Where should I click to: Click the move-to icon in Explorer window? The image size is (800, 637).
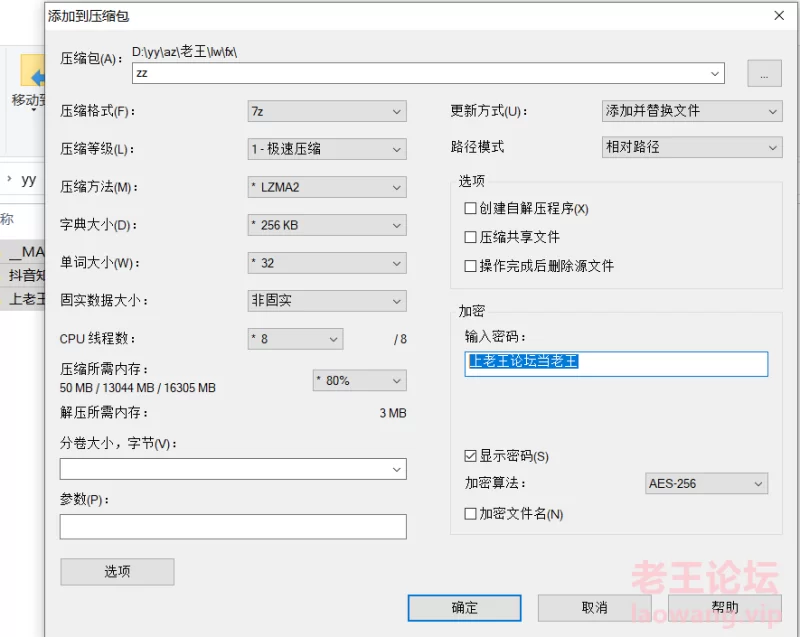pyautogui.click(x=32, y=70)
